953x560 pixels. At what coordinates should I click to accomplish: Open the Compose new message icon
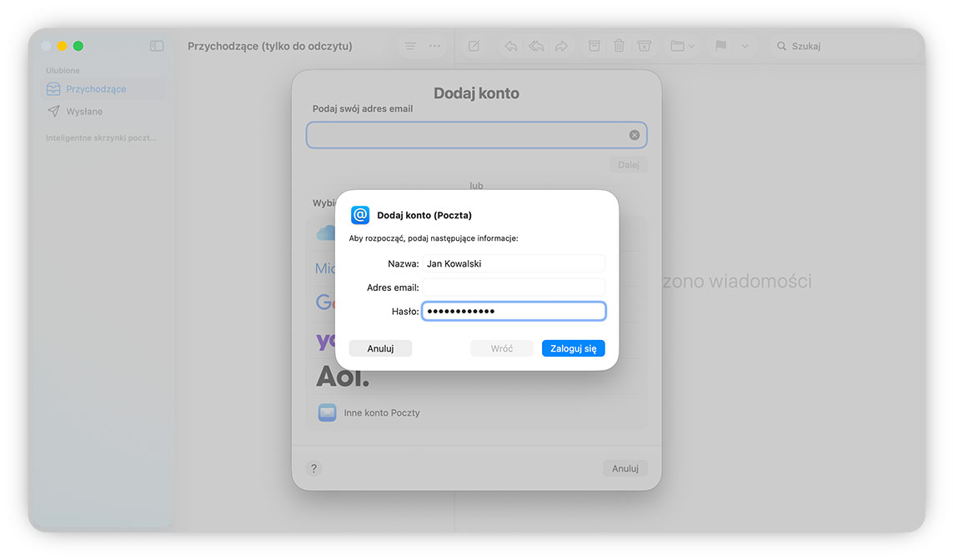point(473,46)
